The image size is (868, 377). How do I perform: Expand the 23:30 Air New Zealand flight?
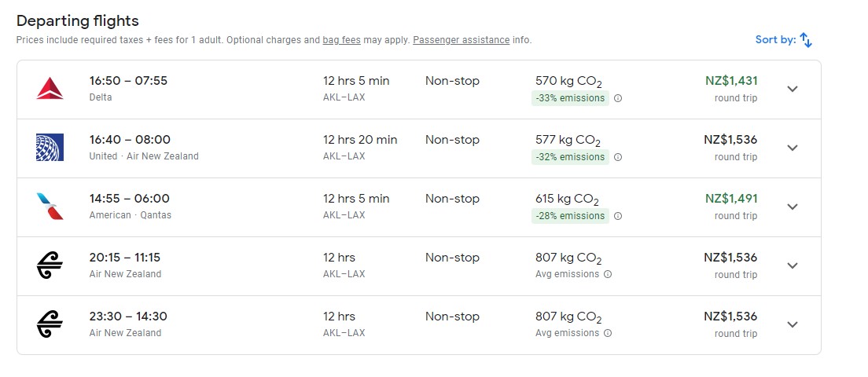point(793,324)
